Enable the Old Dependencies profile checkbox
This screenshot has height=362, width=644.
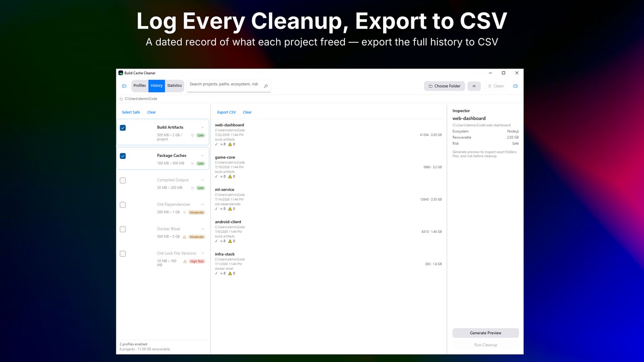[x=123, y=205]
